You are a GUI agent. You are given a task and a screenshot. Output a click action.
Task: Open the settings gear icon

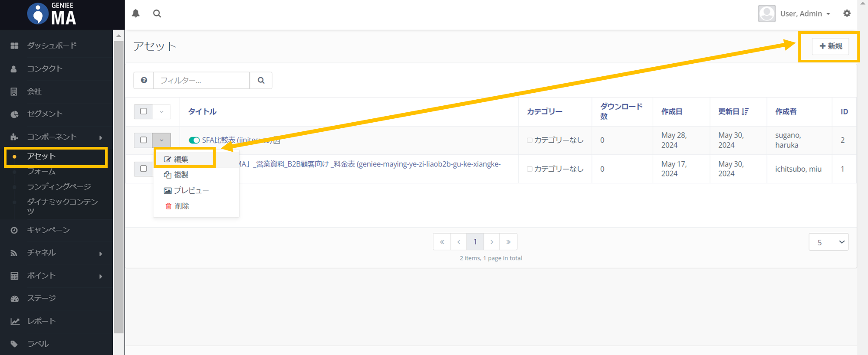pos(847,13)
